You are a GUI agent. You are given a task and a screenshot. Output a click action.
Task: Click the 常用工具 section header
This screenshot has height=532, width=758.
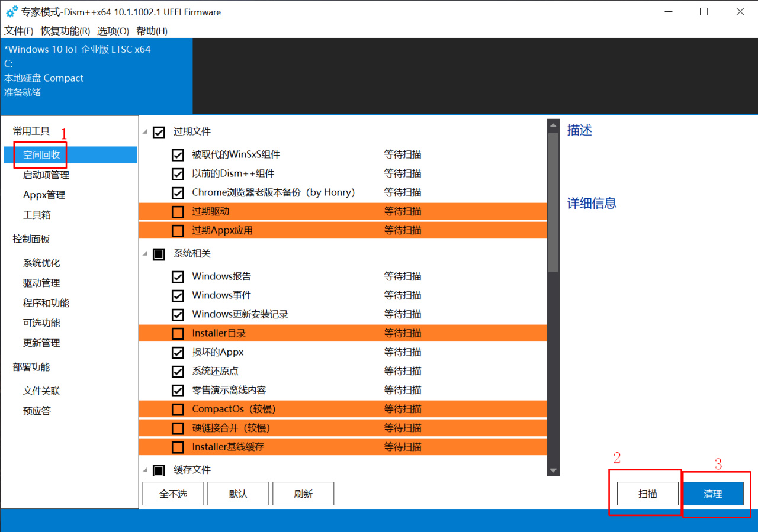pos(31,131)
